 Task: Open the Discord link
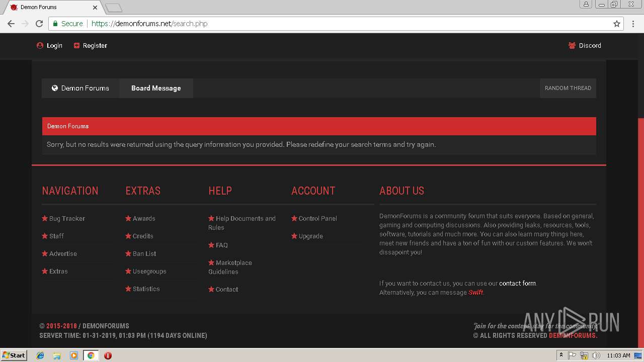pyautogui.click(x=590, y=45)
